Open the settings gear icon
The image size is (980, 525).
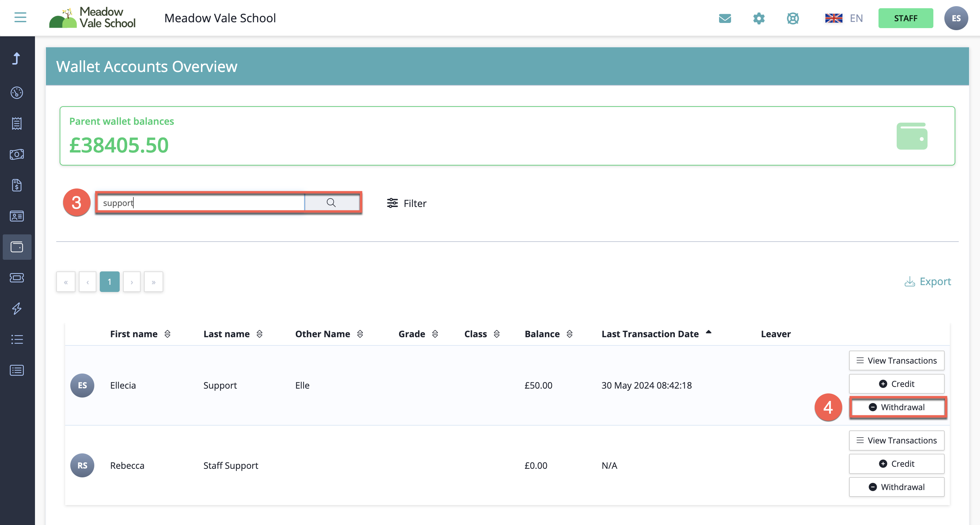point(758,18)
